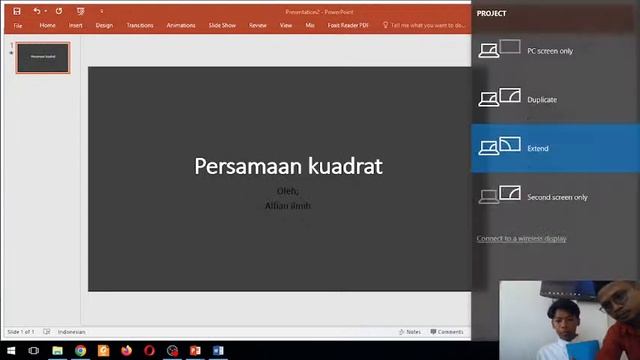This screenshot has width=640, height=360.
Task: Open the Transitions ribbon tab
Action: (x=140, y=25)
